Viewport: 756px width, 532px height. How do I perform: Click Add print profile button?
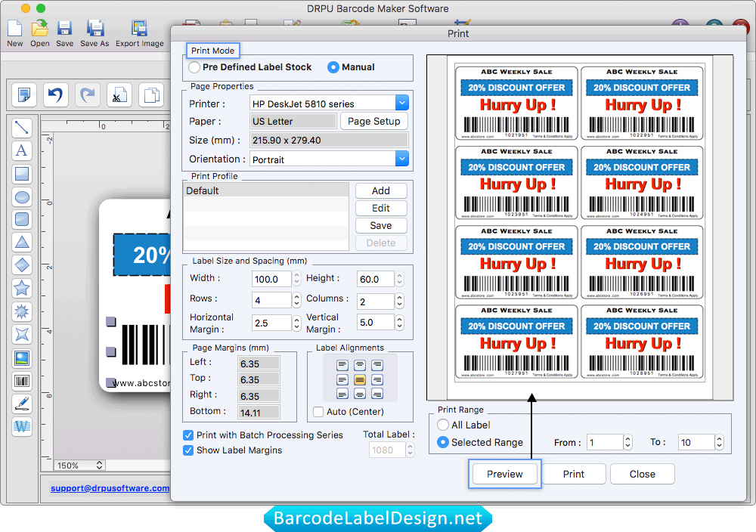(x=381, y=191)
